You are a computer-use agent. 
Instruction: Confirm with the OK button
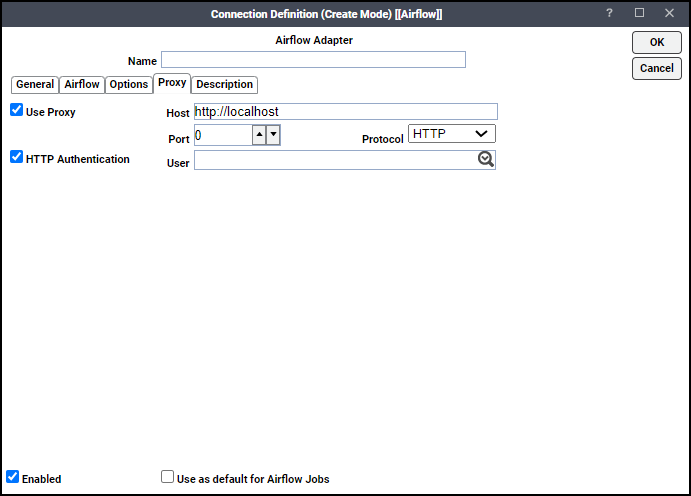click(x=657, y=42)
